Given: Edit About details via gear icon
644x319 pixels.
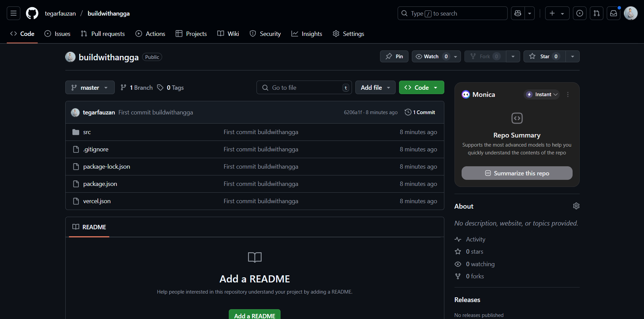Looking at the screenshot, I should [x=576, y=206].
